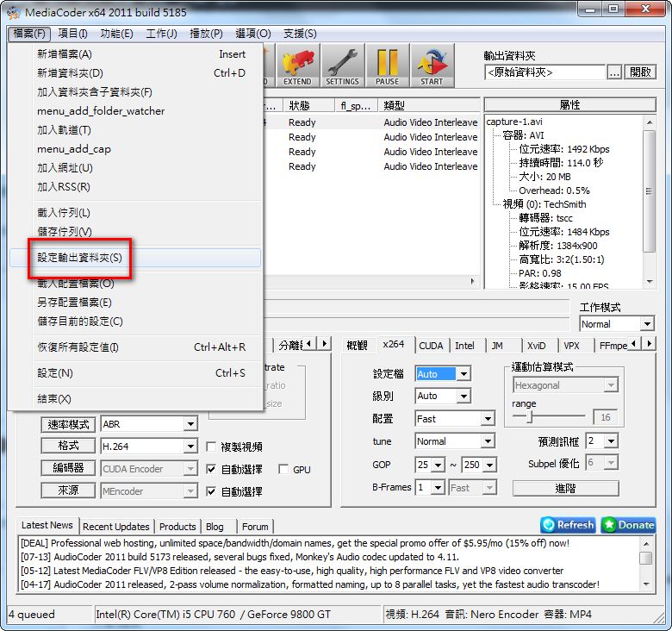Image resolution: width=672 pixels, height=631 pixels.
Task: Click the 類型 column header
Action: point(428,105)
